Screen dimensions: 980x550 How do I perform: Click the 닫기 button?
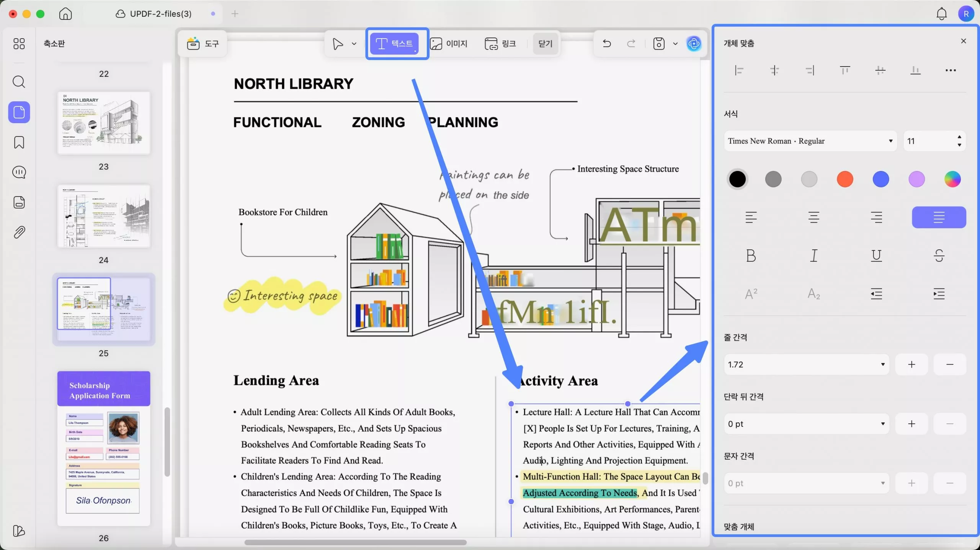[x=545, y=43]
